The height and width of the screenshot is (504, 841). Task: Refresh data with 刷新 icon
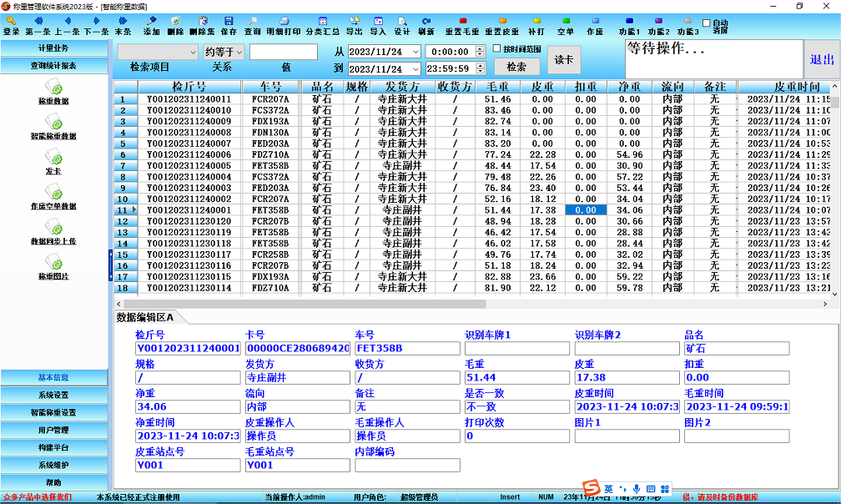pyautogui.click(x=426, y=26)
